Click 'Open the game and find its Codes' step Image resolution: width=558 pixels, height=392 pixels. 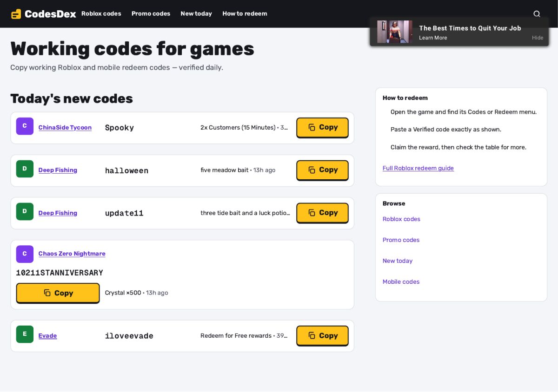(464, 112)
